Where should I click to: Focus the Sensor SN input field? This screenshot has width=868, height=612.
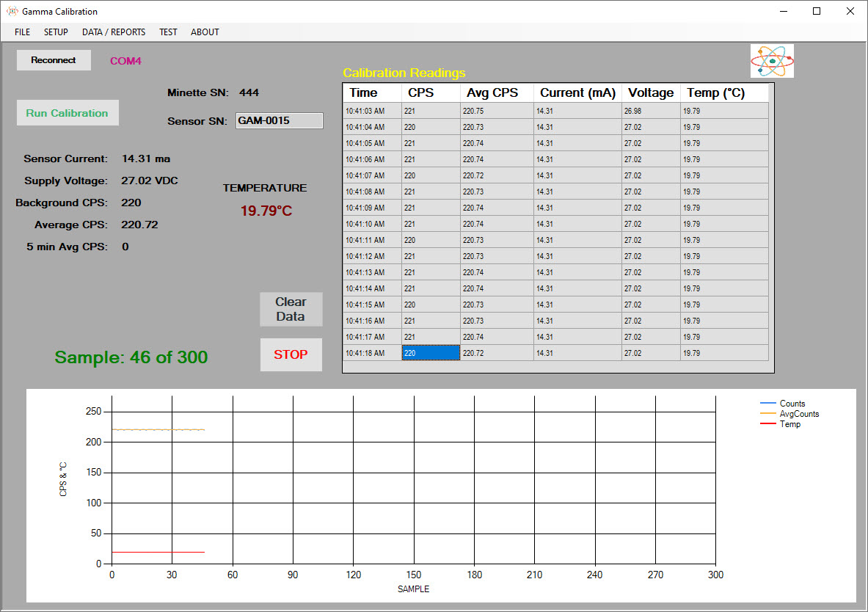(280, 121)
